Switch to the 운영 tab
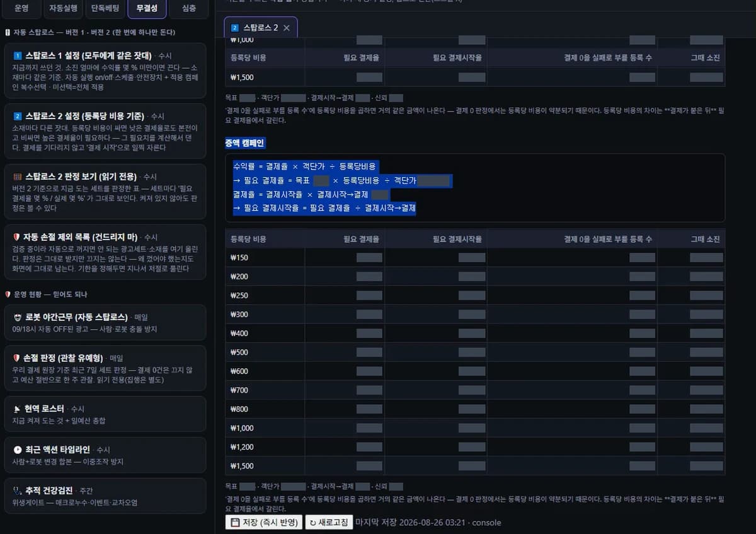The width and height of the screenshot is (756, 534). coord(22,8)
